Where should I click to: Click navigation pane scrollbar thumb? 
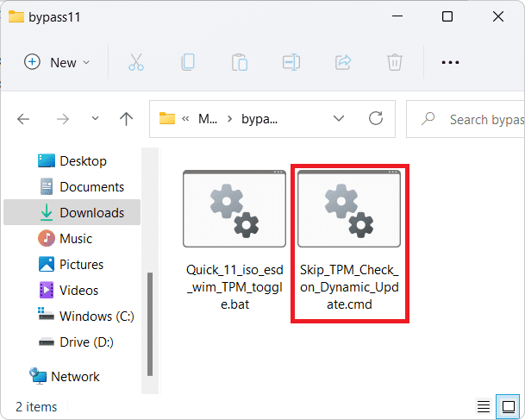coord(150,324)
